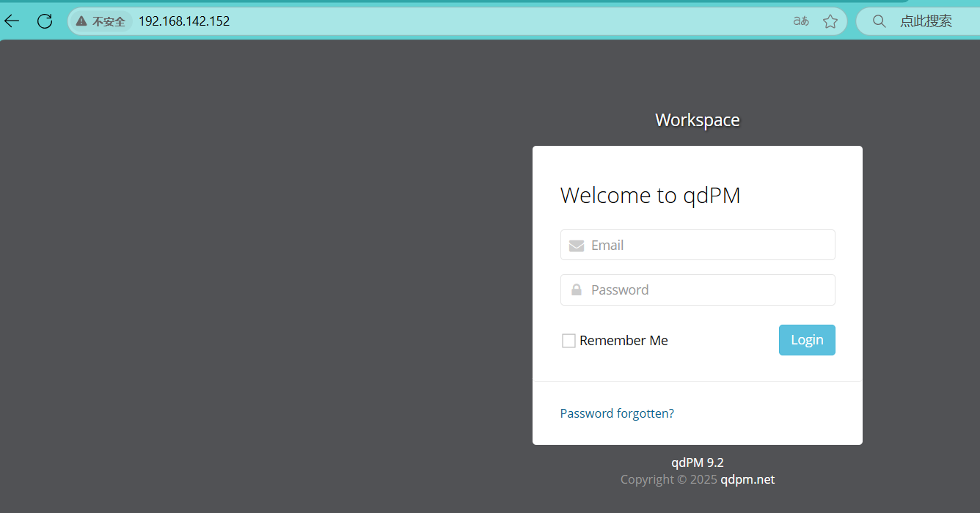Image resolution: width=980 pixels, height=513 pixels.
Task: Go back with the browser arrow
Action: pos(12,21)
